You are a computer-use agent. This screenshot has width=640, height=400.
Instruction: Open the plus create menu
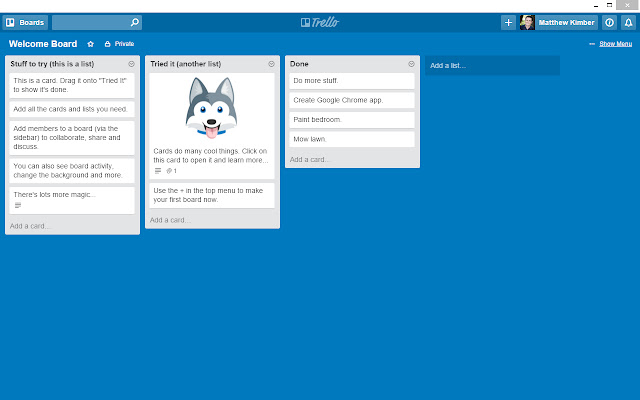[x=508, y=22]
